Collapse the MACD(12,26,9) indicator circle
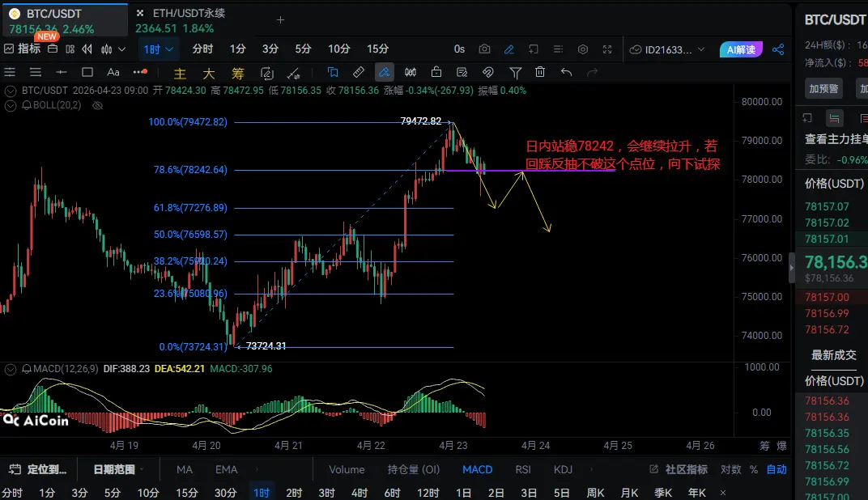868x500 pixels. tap(11, 369)
